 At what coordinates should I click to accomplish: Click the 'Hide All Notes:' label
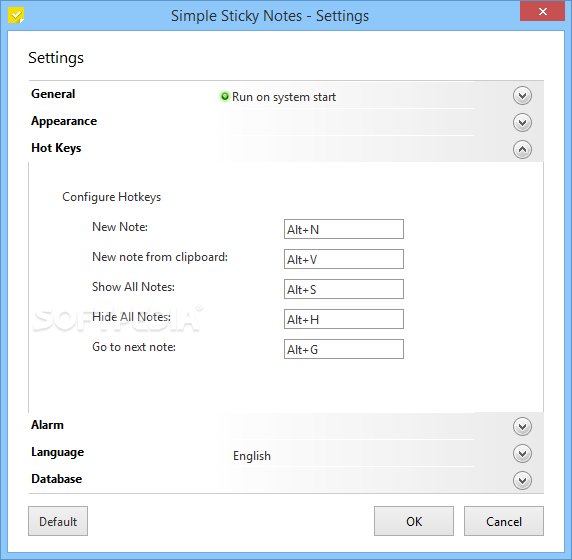coord(131,317)
